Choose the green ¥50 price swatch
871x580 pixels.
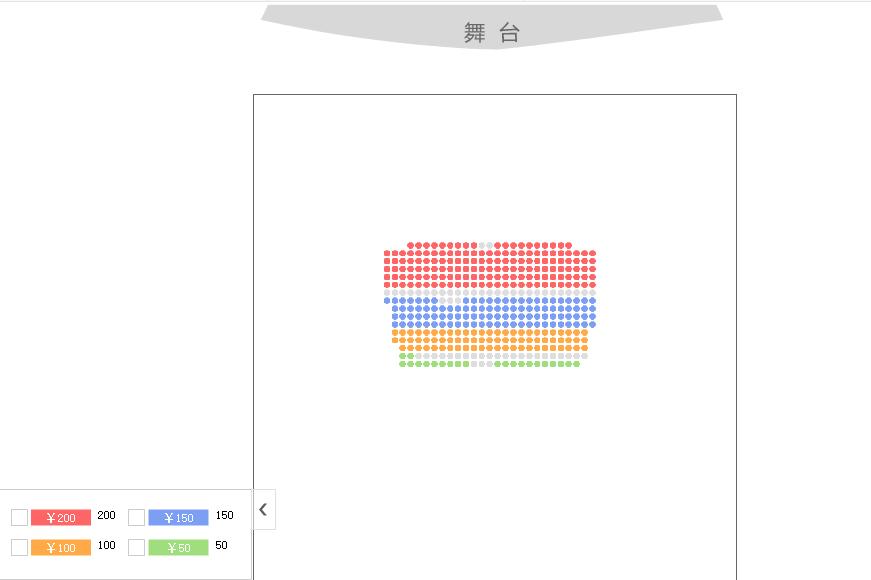178,547
